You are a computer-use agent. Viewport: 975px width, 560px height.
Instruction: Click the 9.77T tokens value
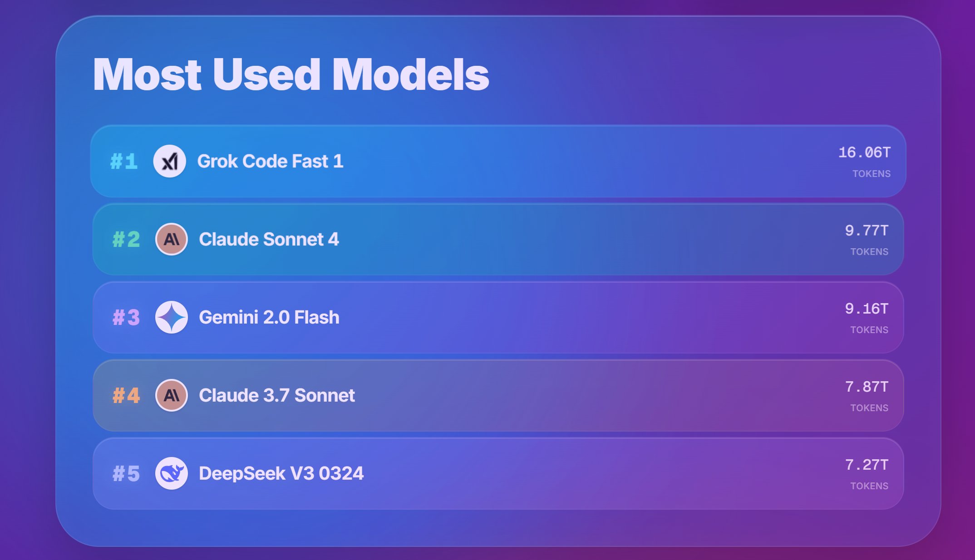866,231
